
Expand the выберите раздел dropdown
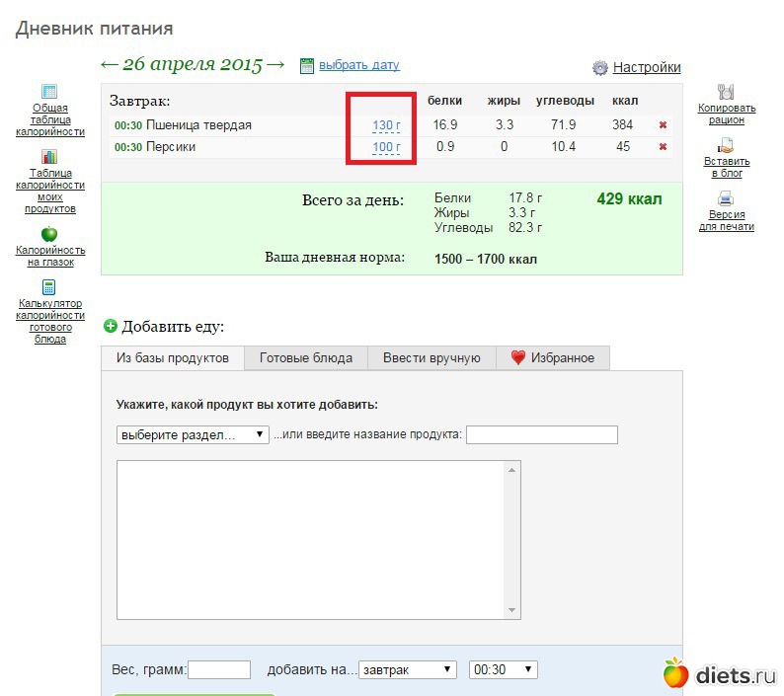point(193,434)
